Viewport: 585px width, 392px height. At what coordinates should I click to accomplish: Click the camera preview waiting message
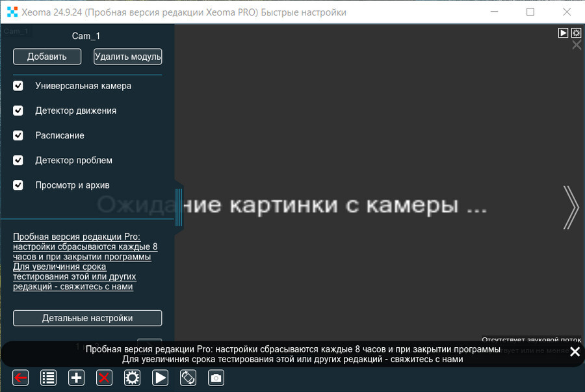point(292,205)
